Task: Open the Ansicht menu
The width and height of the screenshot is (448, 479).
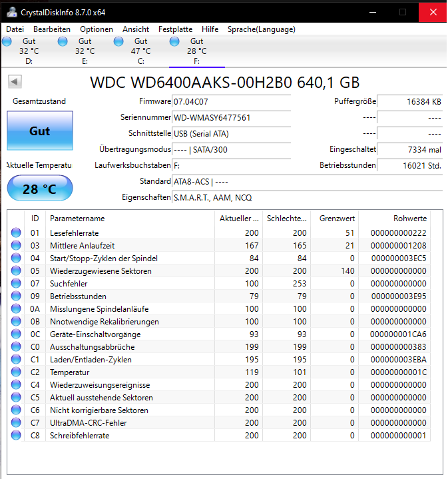Action: tap(136, 29)
